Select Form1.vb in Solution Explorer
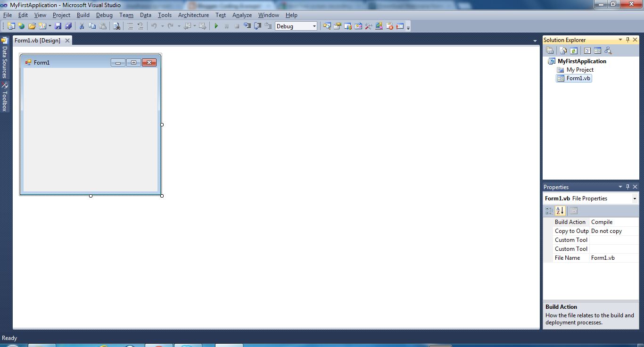The height and width of the screenshot is (347, 644). click(577, 78)
